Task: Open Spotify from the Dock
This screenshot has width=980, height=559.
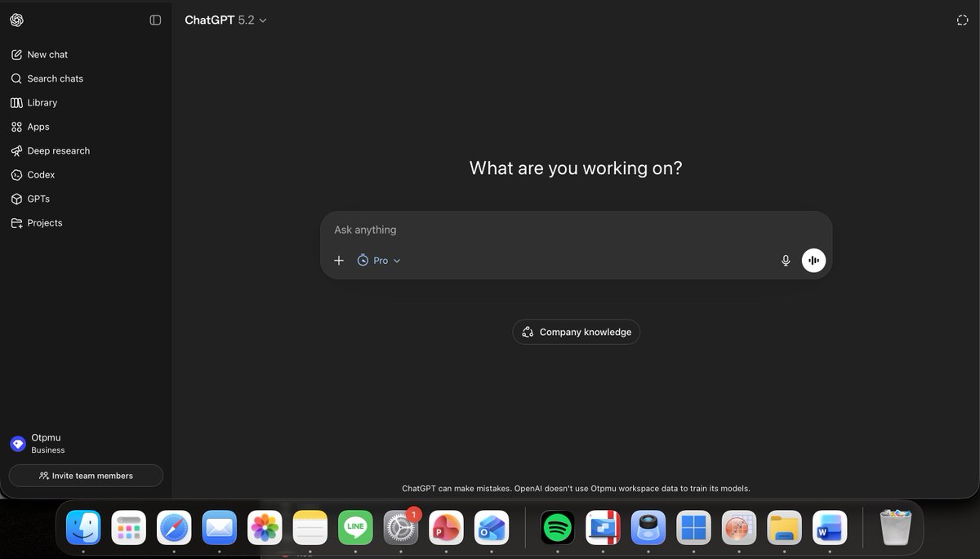Action: click(559, 528)
